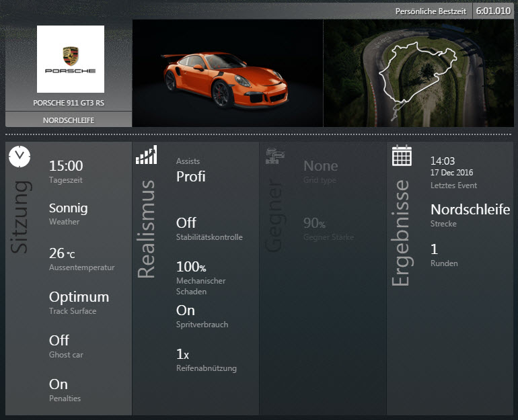
Task: Click the bar chart Realismus icon
Action: pos(147,155)
